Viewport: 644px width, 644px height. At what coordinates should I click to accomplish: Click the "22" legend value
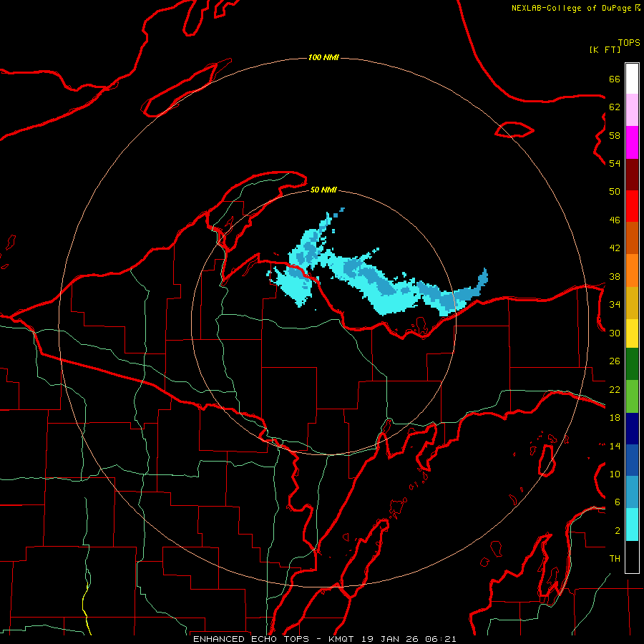coord(615,390)
